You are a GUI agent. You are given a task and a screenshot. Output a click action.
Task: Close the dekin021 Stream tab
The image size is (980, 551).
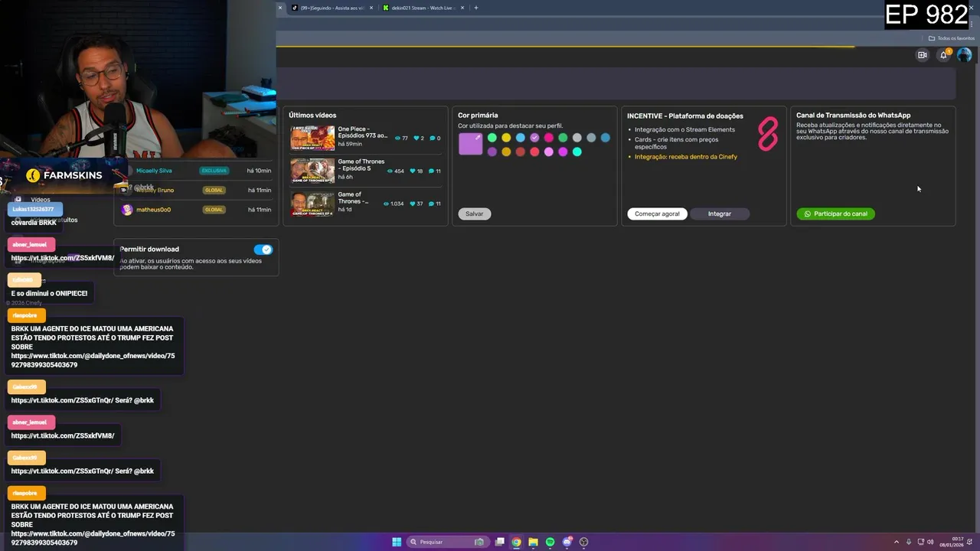point(463,8)
